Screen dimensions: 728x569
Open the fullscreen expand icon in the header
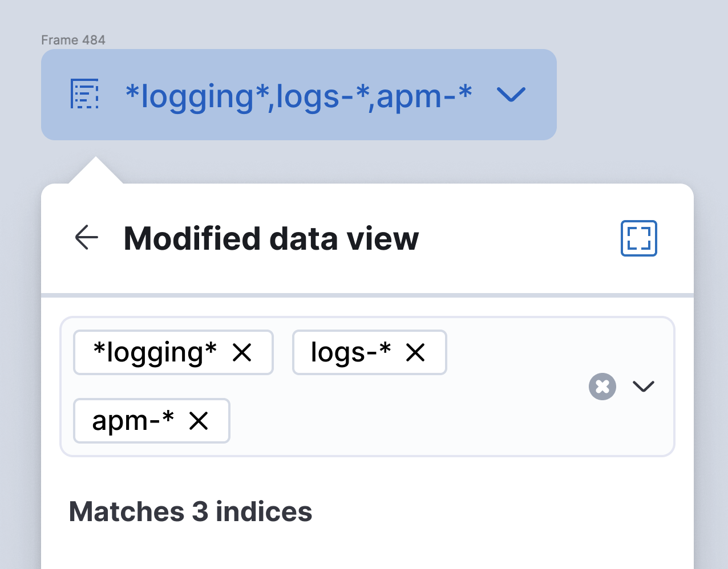coord(638,239)
